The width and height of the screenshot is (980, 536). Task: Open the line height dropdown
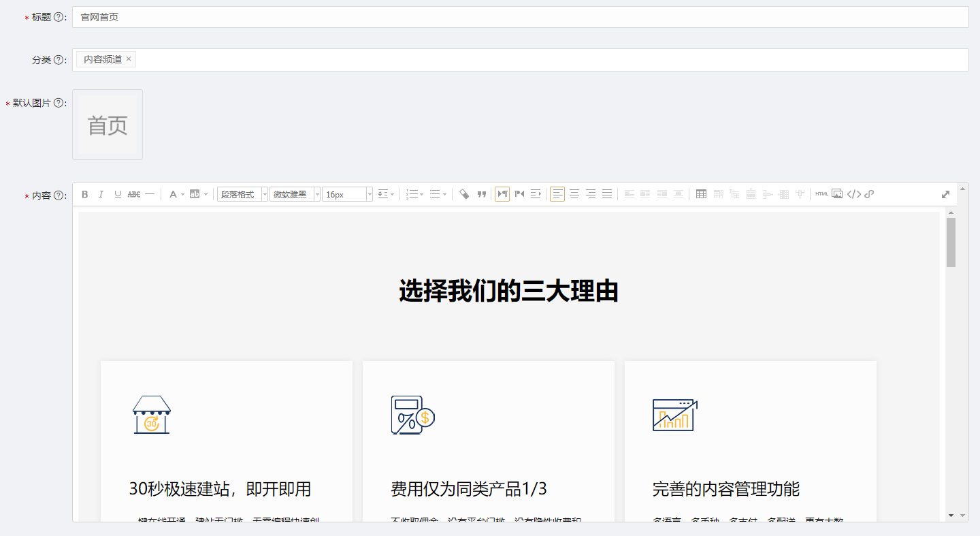[x=387, y=194]
